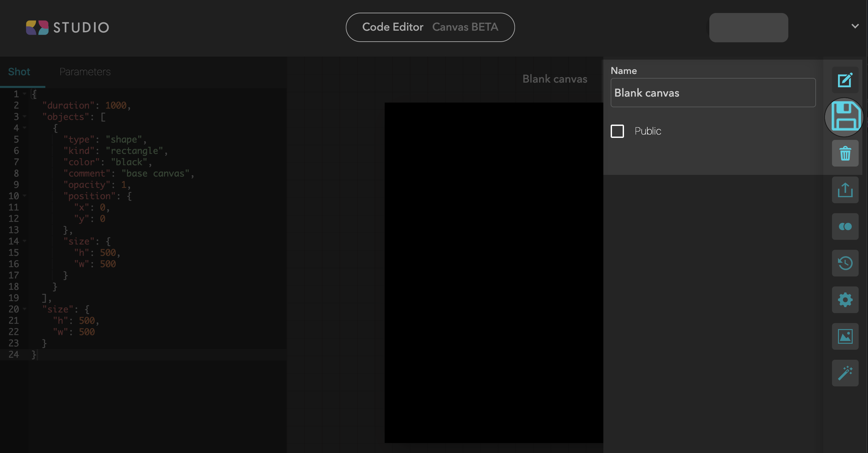
Task: Click the "comment": "base canvas" line
Action: coord(129,173)
